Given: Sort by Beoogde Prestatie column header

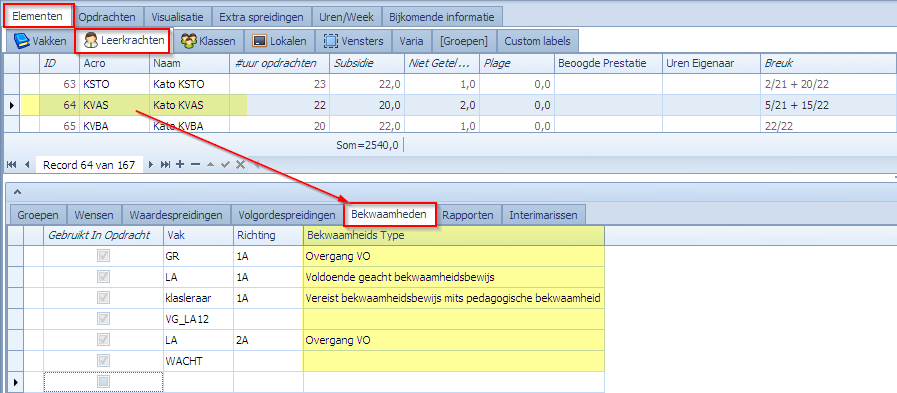Looking at the screenshot, I should pos(608,63).
